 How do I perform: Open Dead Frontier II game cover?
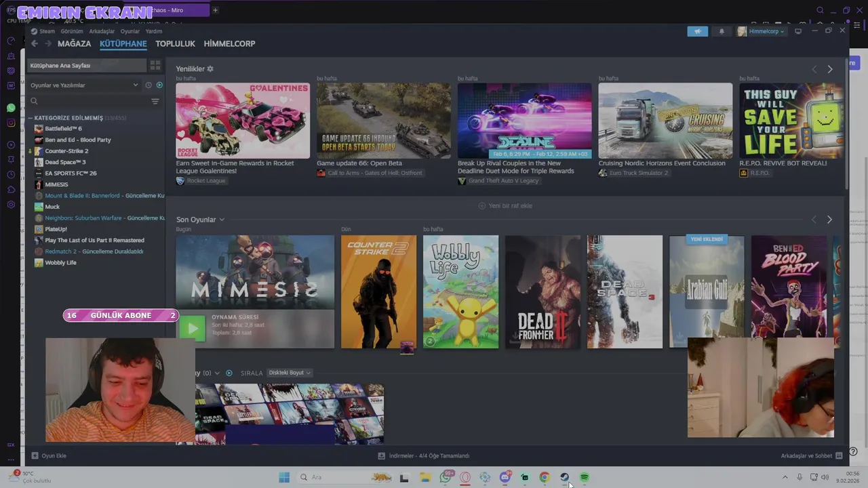(x=542, y=291)
